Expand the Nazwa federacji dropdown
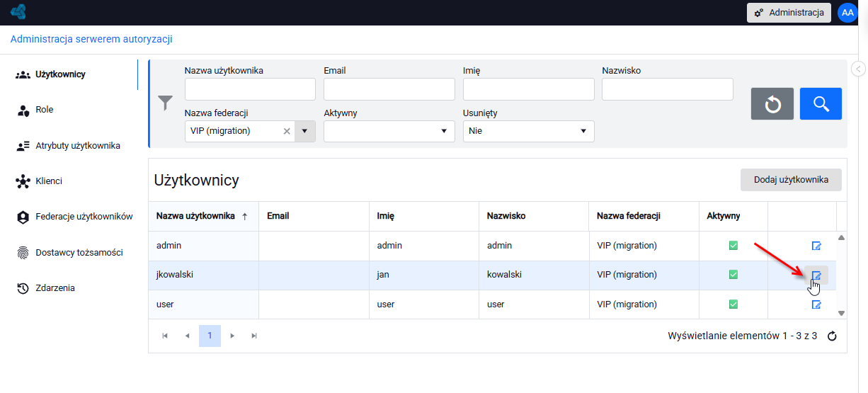The width and height of the screenshot is (868, 393). tap(305, 131)
